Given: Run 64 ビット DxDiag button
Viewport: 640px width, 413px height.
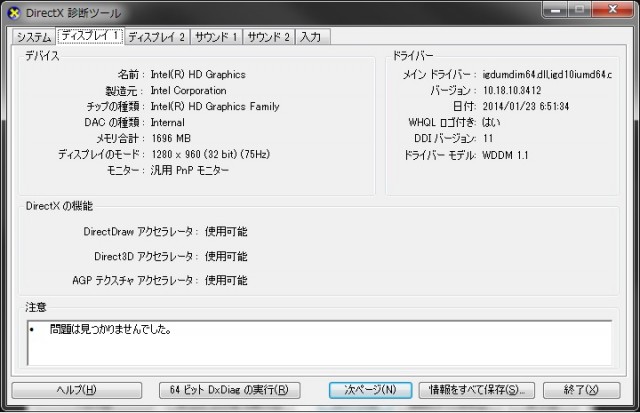Looking at the screenshot, I should 229,390.
